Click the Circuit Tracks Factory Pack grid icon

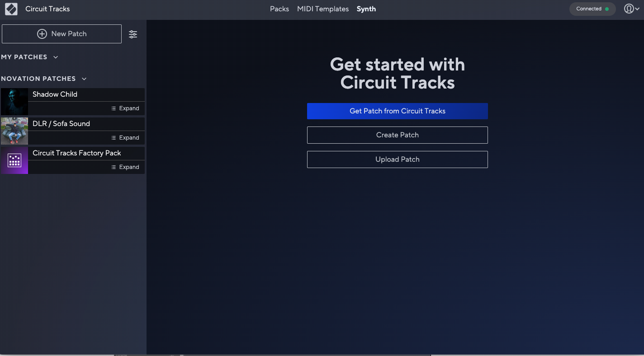tap(14, 160)
